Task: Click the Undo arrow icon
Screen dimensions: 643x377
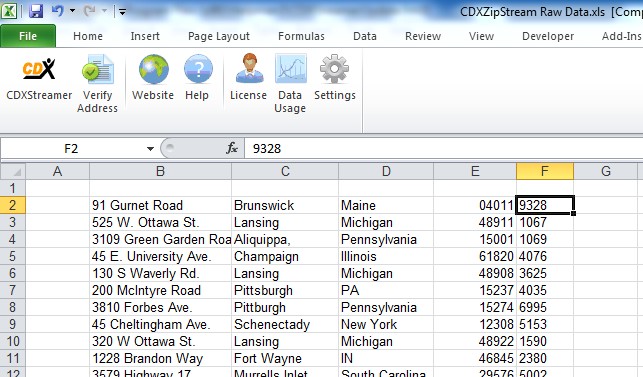Action: coord(58,11)
